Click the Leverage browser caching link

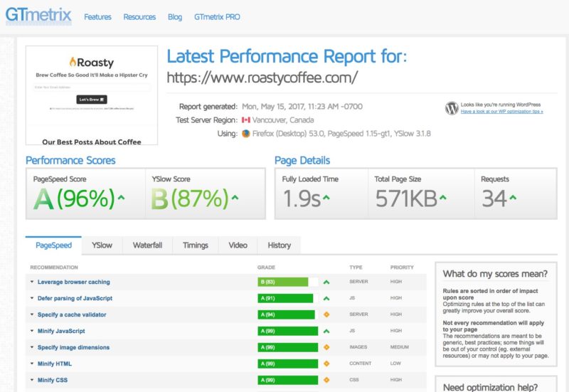click(x=74, y=282)
